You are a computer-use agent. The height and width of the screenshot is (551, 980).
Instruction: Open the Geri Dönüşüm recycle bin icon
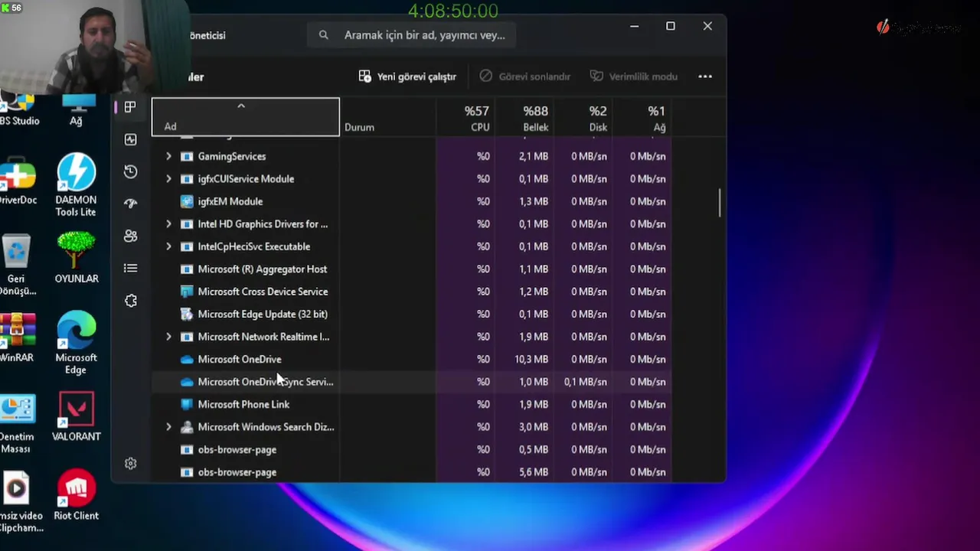(17, 265)
